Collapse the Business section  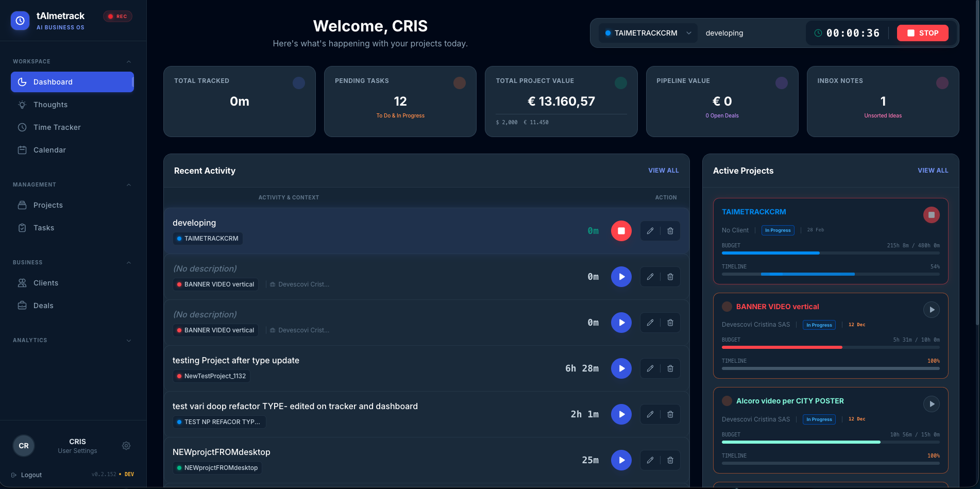click(x=129, y=263)
